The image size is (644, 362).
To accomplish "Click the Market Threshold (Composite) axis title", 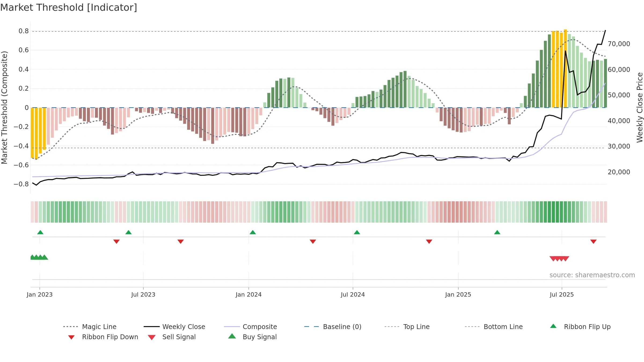I will pos(4,108).
